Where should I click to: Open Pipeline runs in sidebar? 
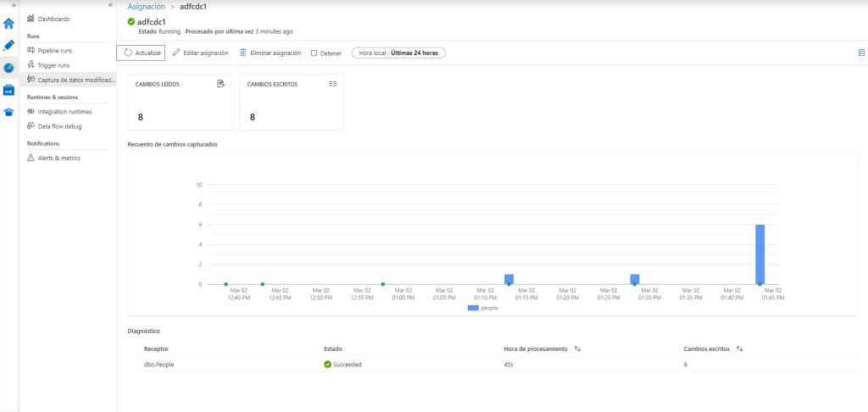(53, 51)
